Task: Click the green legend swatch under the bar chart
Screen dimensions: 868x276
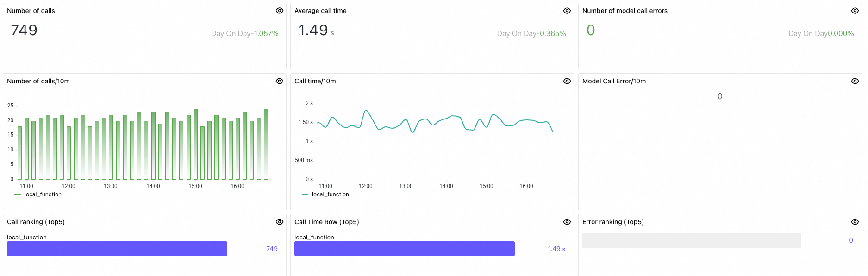Action: coord(18,194)
